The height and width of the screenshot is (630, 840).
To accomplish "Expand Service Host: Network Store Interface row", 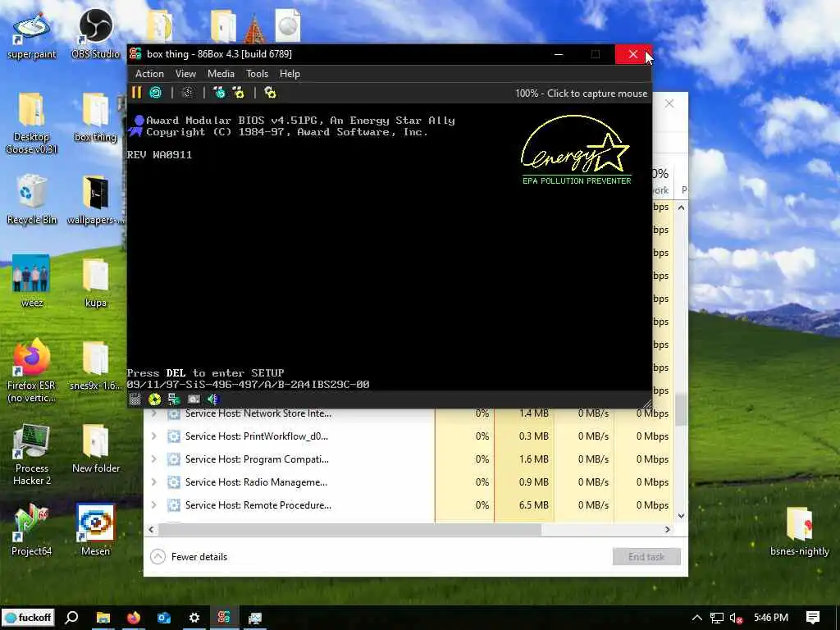I will click(x=153, y=413).
